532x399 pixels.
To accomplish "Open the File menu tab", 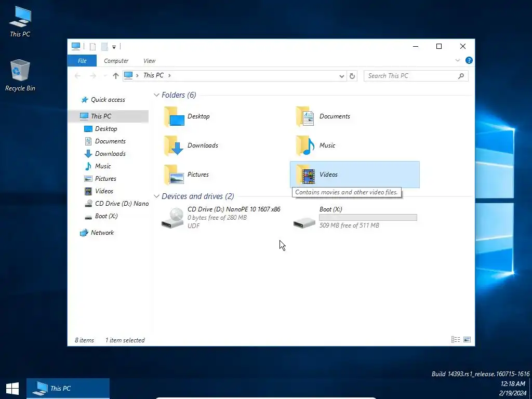I will pyautogui.click(x=82, y=61).
